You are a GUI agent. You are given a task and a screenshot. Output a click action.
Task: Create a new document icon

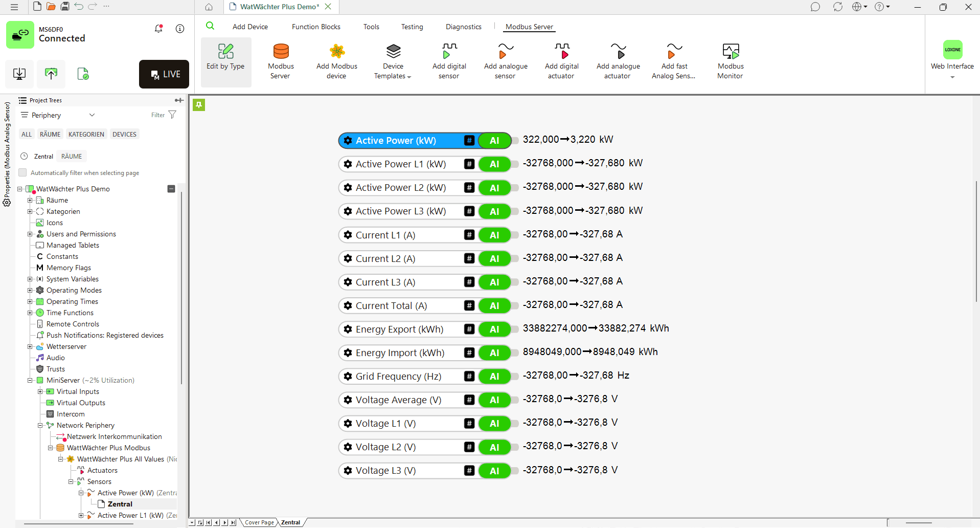[37, 6]
